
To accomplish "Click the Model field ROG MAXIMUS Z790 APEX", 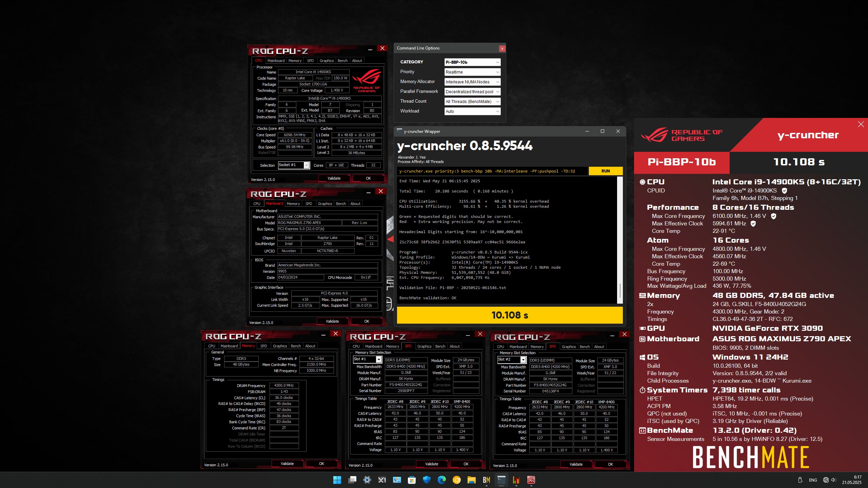I will (x=309, y=223).
